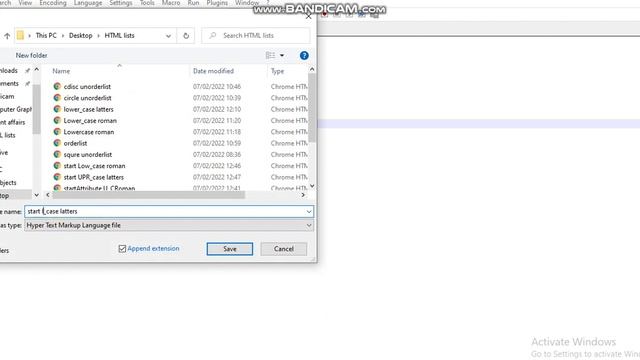The height and width of the screenshot is (360, 640).
Task: Sort by the Name column header
Action: 61,71
